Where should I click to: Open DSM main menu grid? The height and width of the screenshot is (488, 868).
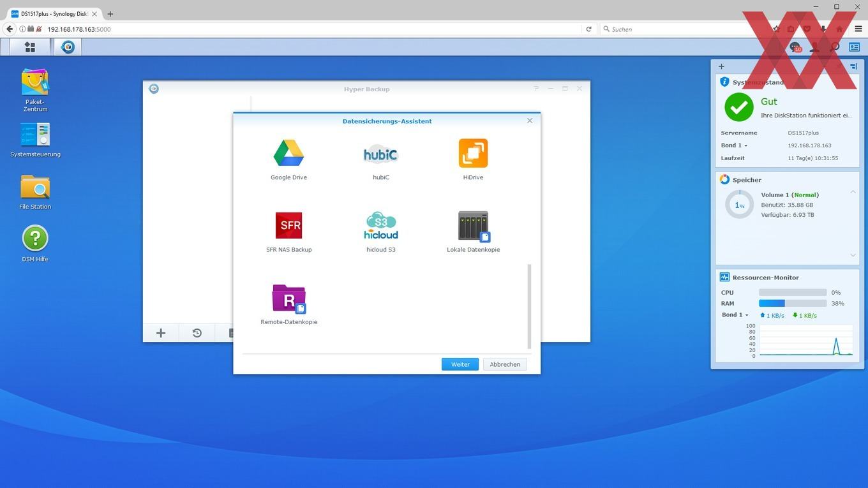[x=30, y=47]
